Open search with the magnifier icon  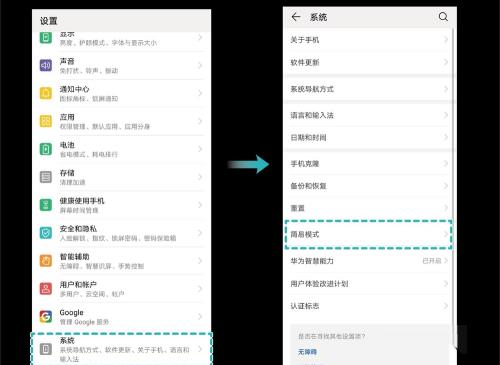[x=443, y=17]
